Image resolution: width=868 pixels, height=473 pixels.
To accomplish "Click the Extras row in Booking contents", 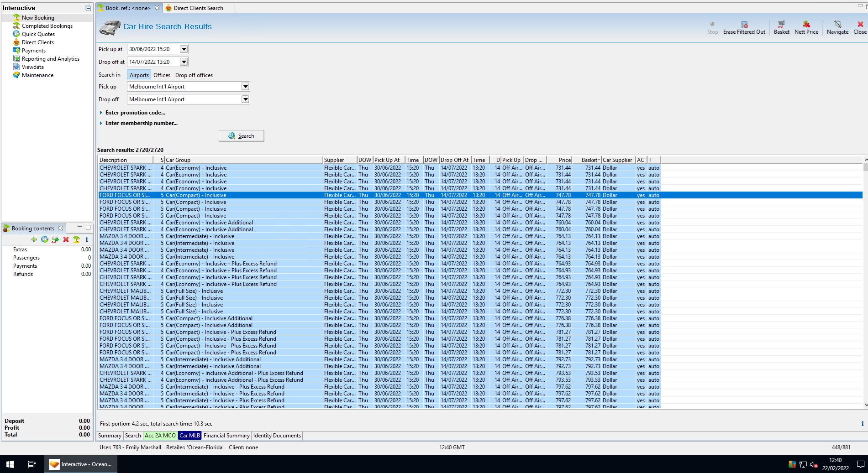I will point(47,249).
